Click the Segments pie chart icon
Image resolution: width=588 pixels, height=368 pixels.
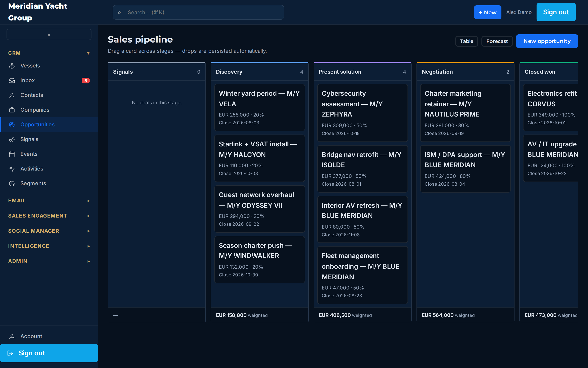coord(12,184)
